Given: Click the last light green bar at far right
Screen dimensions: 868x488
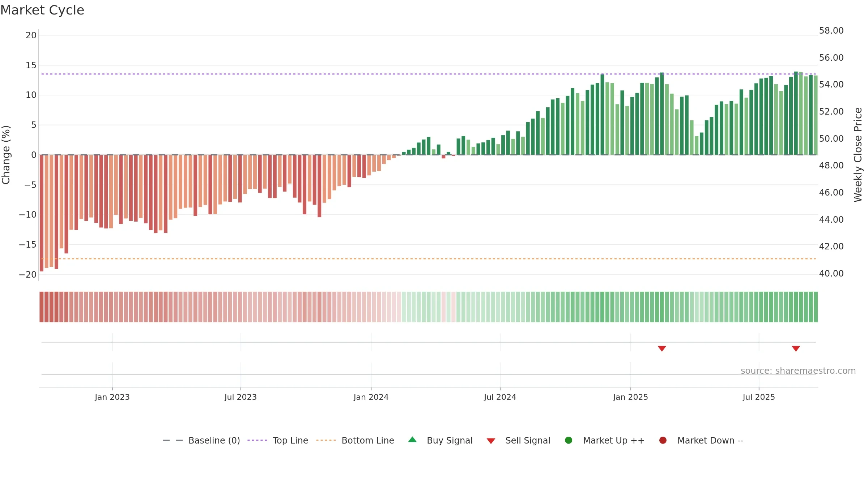Looking at the screenshot, I should 816,115.
